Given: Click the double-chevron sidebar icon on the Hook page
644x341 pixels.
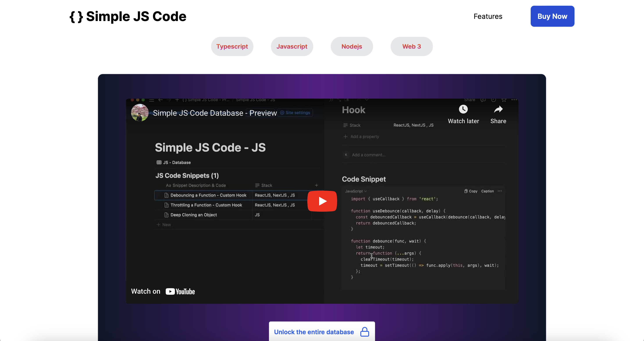Looking at the screenshot, I should [x=331, y=99].
